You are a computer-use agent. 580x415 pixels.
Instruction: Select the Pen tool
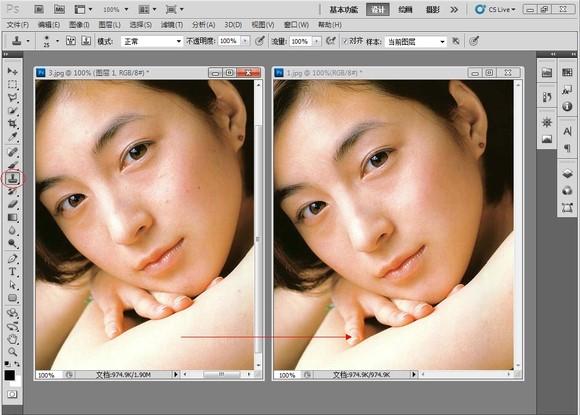point(13,259)
